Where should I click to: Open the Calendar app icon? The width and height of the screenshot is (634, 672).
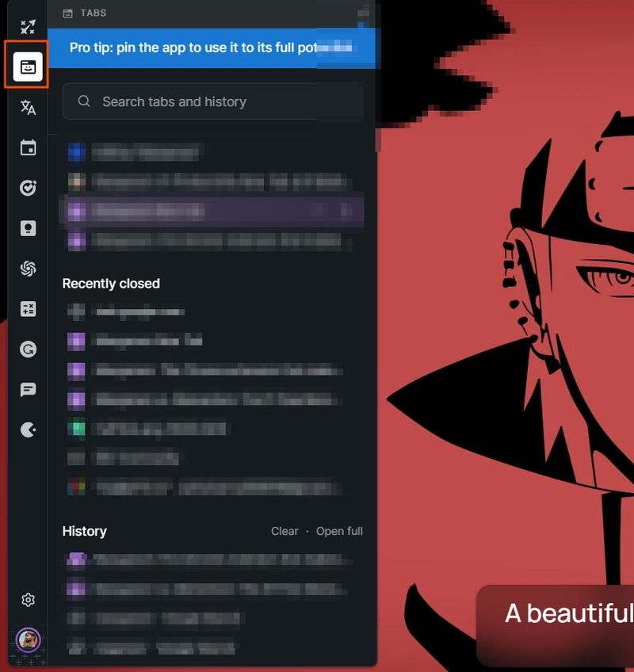pos(28,147)
